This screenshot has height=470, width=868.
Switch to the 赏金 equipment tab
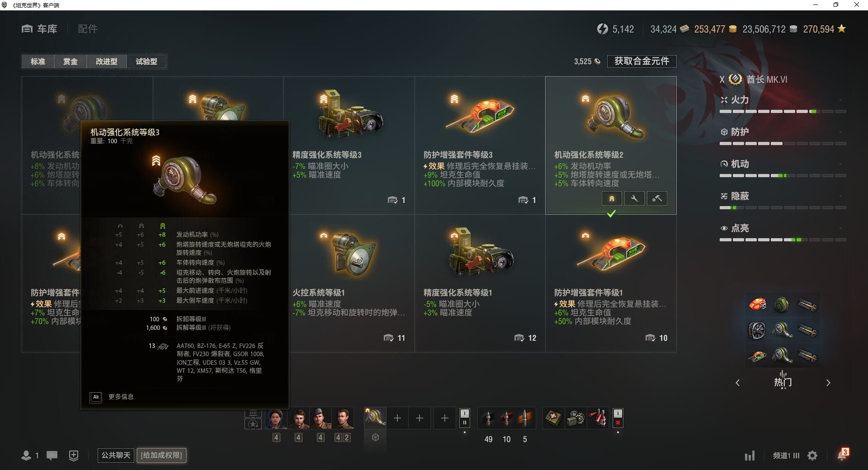click(x=70, y=61)
